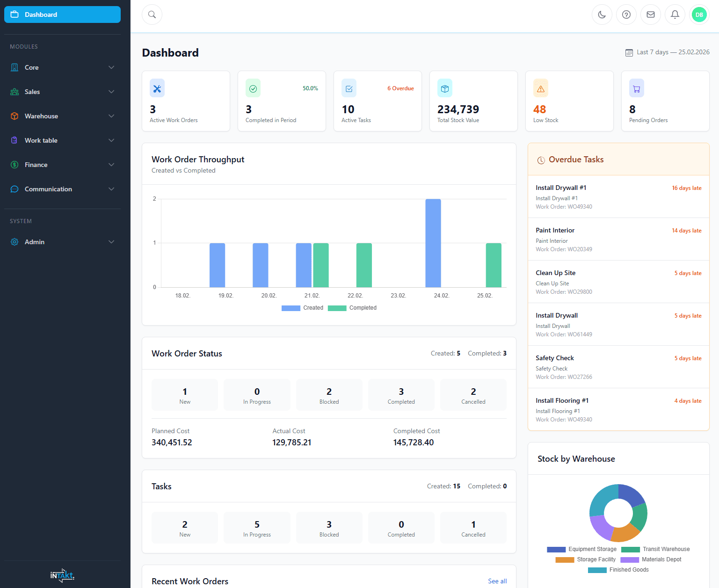
Task: Click the Blocked work order status box
Action: 329,394
